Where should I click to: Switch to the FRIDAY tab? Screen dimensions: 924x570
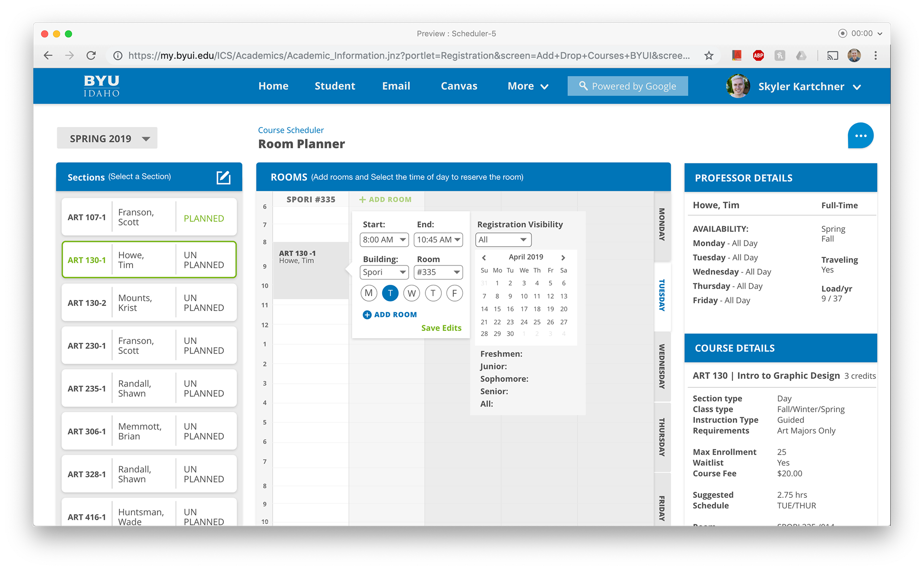click(x=662, y=499)
